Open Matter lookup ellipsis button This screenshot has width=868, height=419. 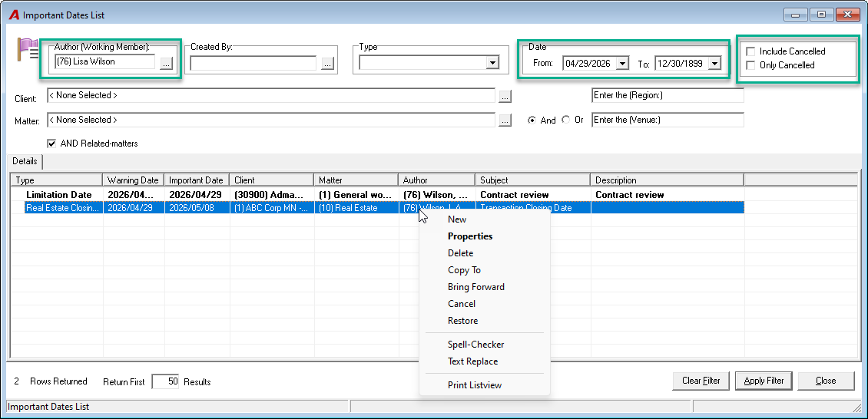tap(505, 120)
